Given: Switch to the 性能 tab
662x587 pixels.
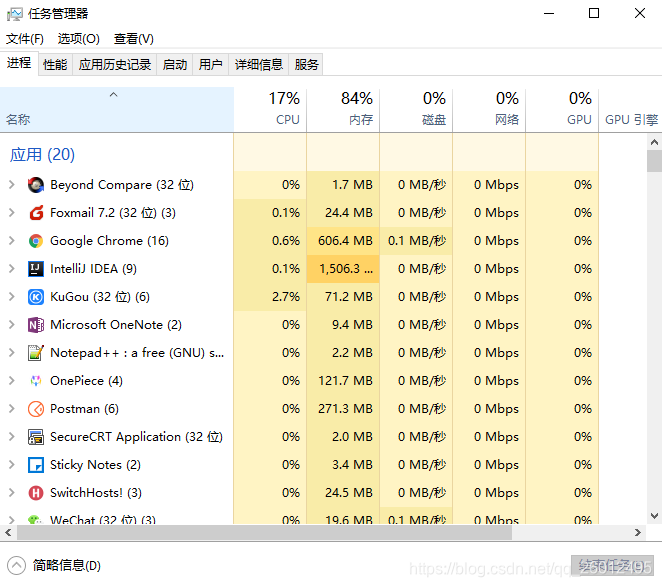Looking at the screenshot, I should click(x=55, y=65).
